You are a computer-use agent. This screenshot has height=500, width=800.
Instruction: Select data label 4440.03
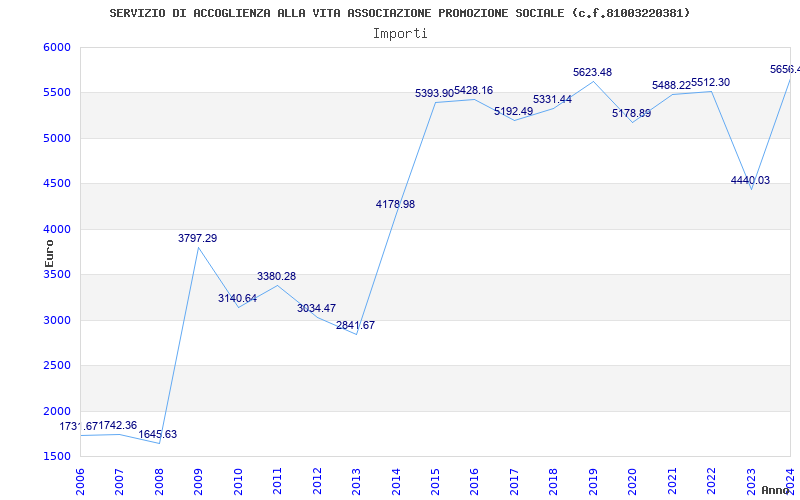click(751, 181)
